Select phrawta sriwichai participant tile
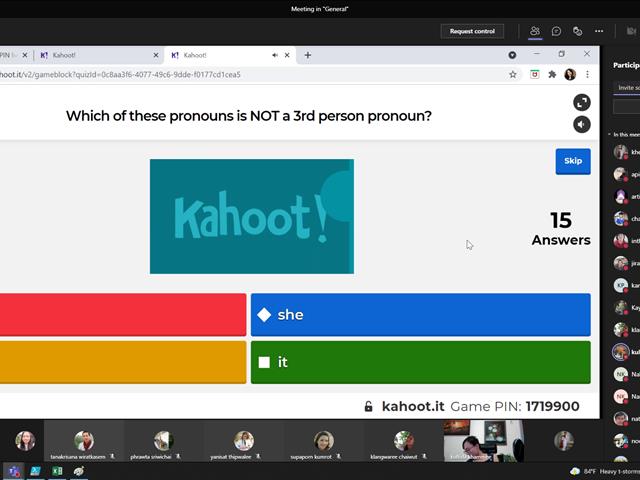The height and width of the screenshot is (480, 640). (x=163, y=441)
